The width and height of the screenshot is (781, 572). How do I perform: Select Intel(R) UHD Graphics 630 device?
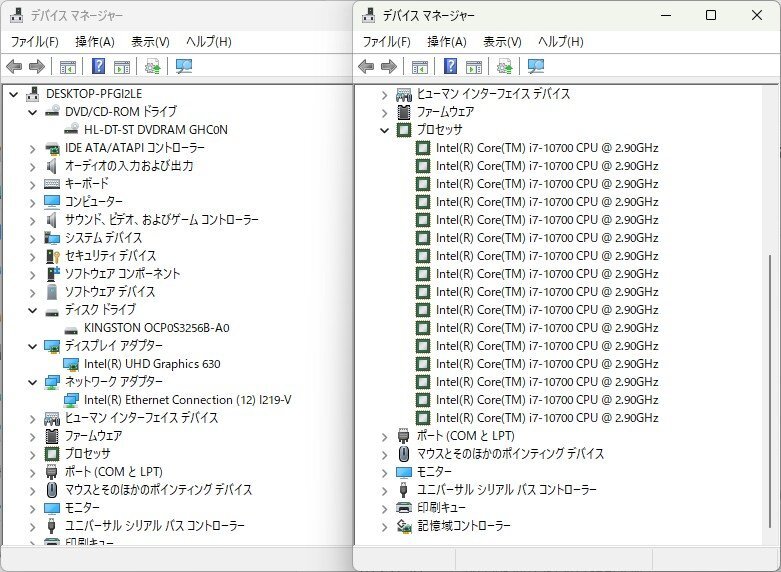click(x=152, y=364)
